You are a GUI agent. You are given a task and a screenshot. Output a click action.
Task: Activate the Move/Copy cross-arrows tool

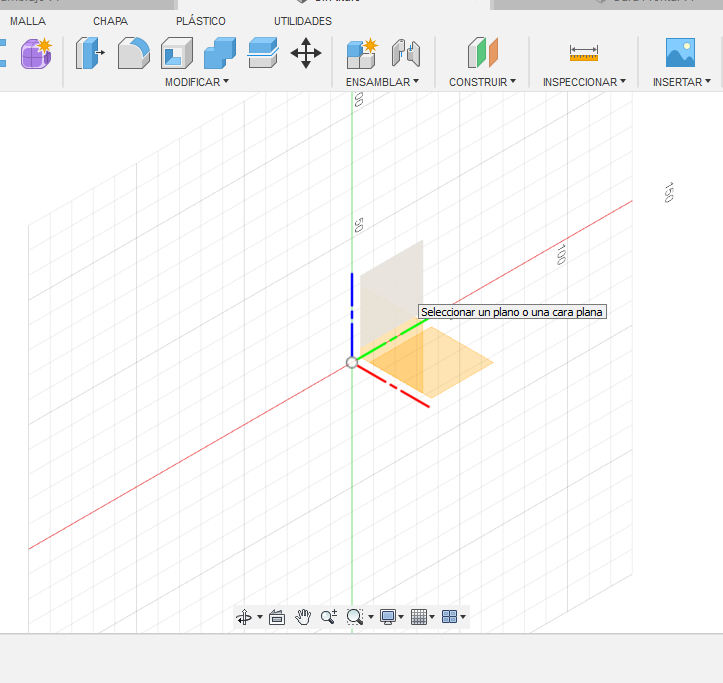pyautogui.click(x=306, y=53)
